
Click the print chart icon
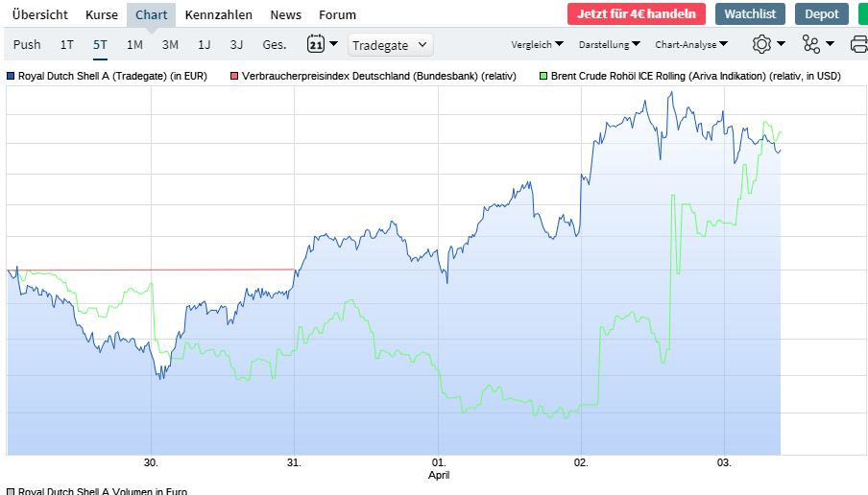pyautogui.click(x=859, y=44)
